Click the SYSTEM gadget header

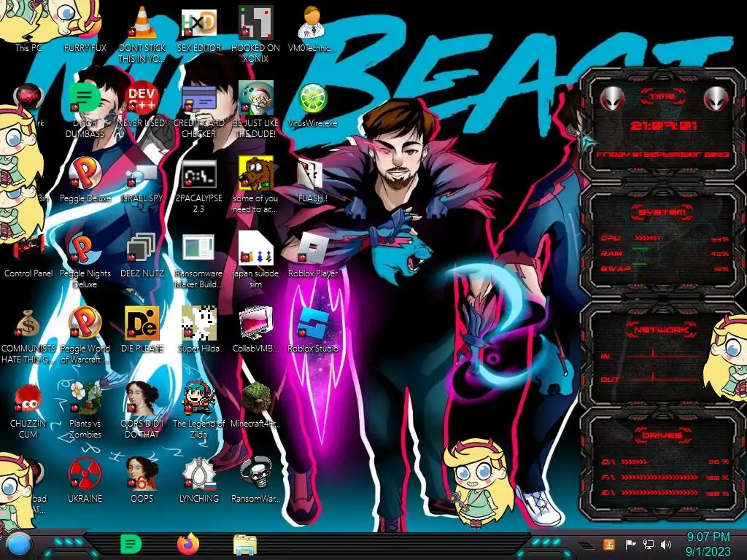pos(662,212)
